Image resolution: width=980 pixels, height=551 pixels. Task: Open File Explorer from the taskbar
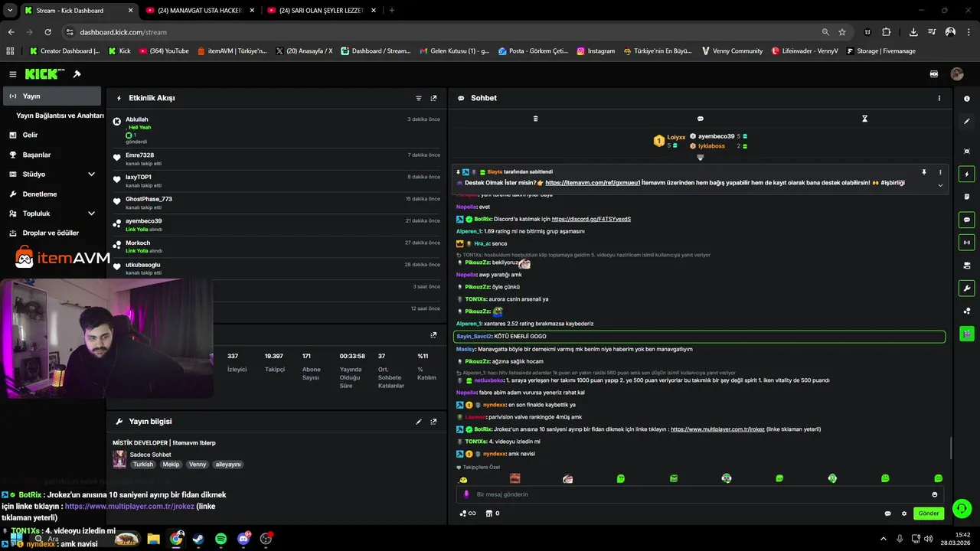coord(153,539)
